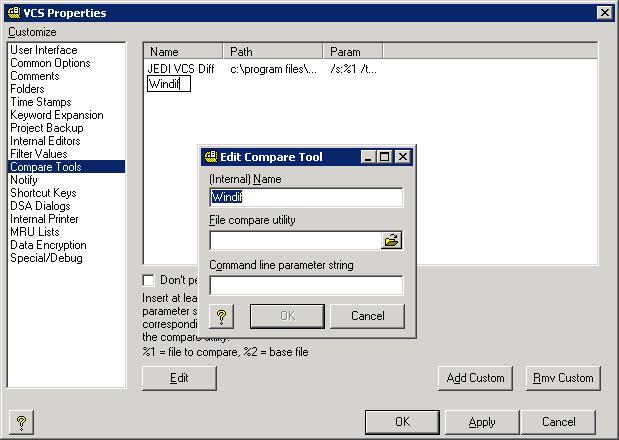The height and width of the screenshot is (440, 619).
Task: Select Internal Printer entry
Action: (x=66, y=219)
